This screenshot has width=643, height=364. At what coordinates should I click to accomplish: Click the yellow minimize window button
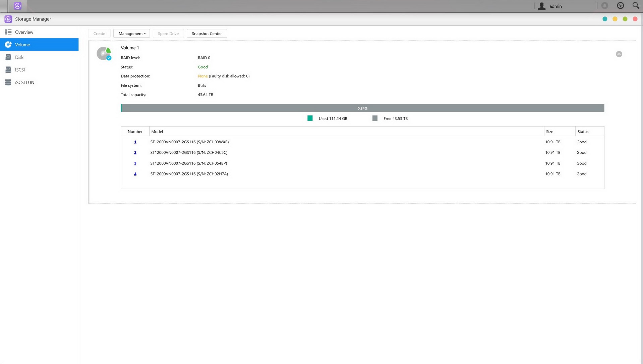pos(615,19)
